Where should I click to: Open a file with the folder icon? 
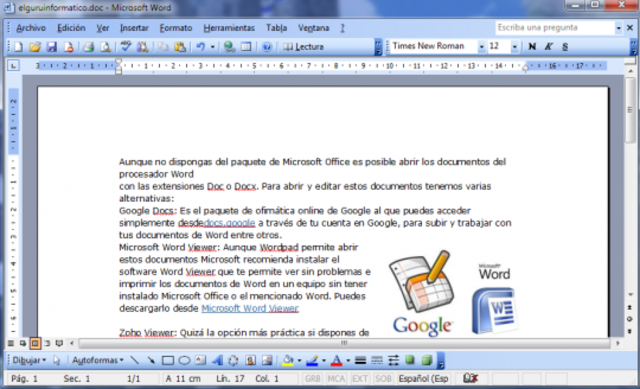point(35,47)
